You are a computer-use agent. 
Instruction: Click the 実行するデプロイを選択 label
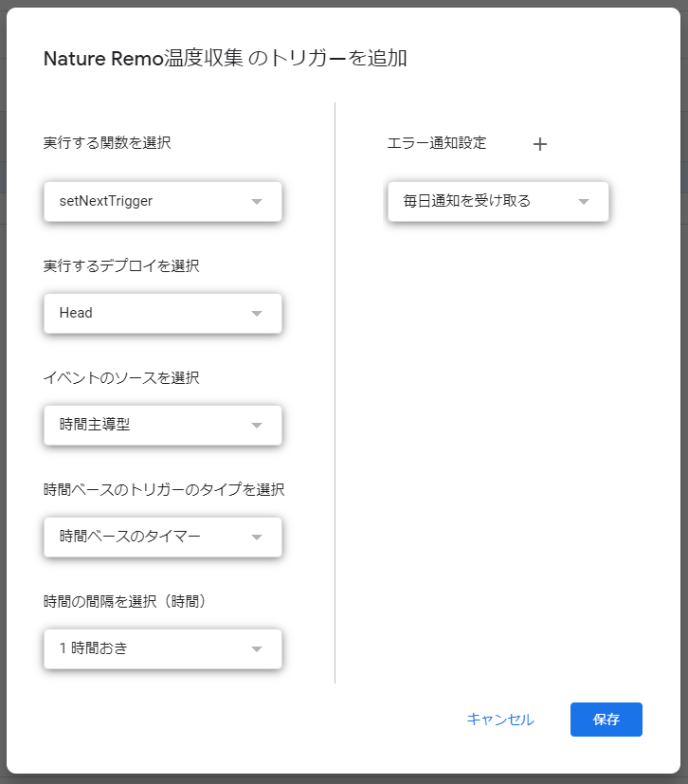coord(121,265)
